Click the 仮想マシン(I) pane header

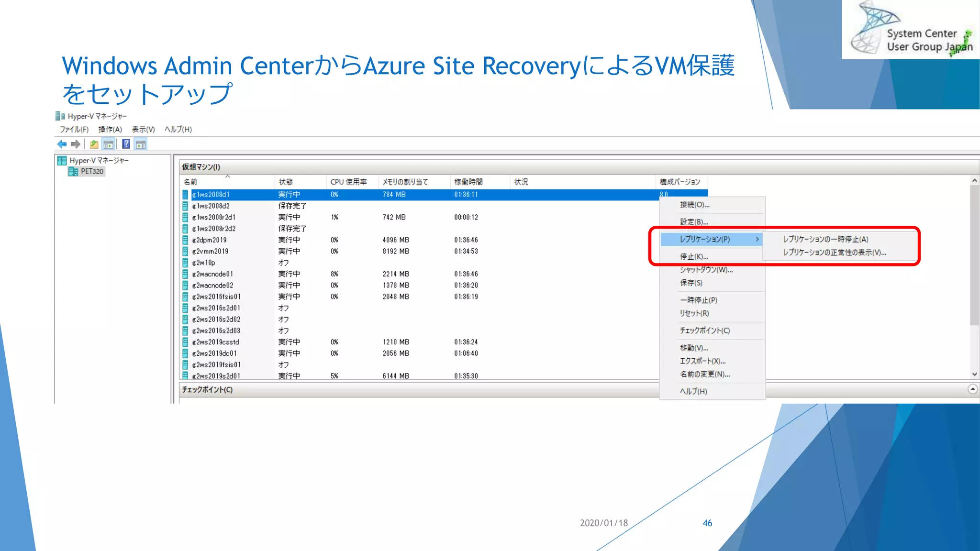(x=579, y=167)
